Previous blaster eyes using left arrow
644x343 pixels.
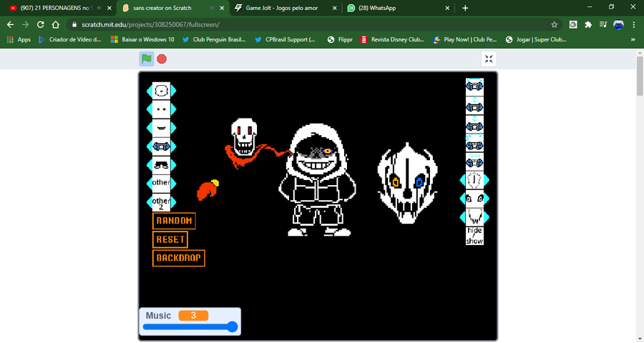[x=462, y=199]
